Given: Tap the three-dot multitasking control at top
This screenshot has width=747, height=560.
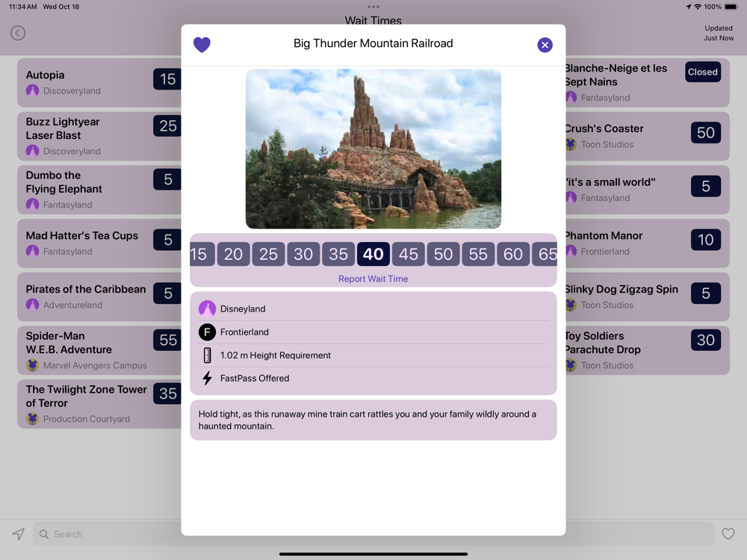Looking at the screenshot, I should click(x=373, y=7).
